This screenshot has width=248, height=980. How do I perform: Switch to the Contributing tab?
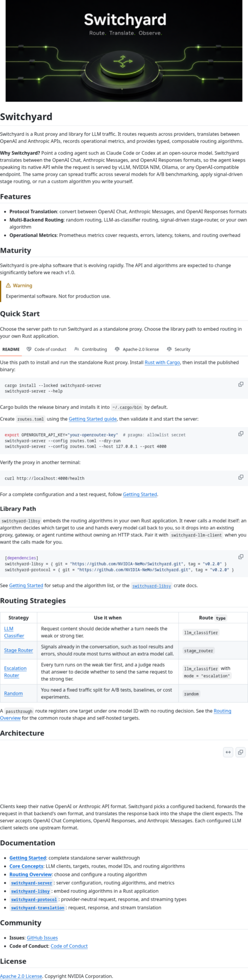pos(90,349)
